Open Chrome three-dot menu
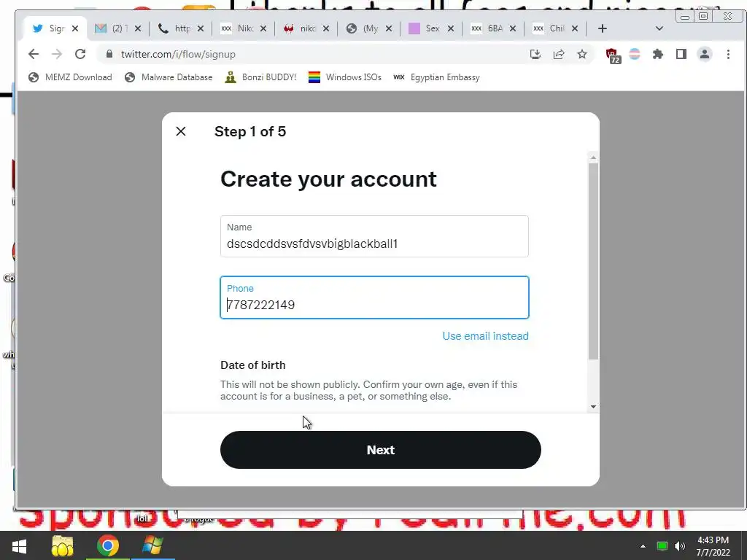 pos(728,54)
